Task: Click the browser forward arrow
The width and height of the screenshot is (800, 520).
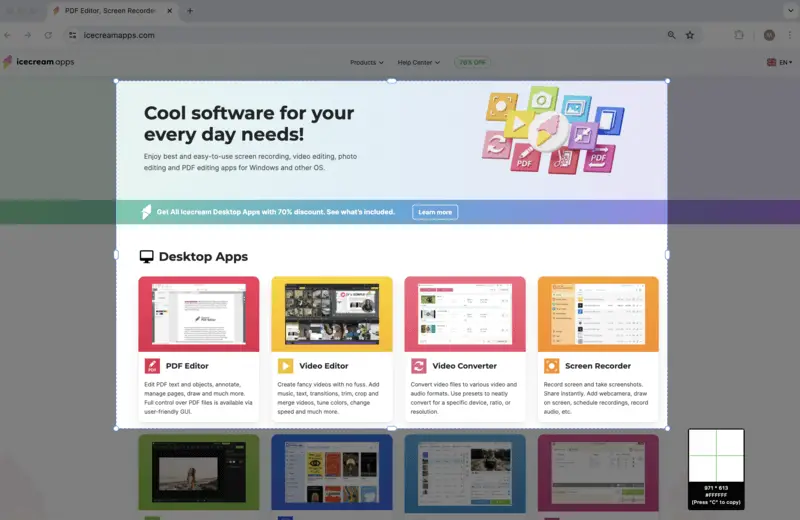Action: [x=28, y=35]
